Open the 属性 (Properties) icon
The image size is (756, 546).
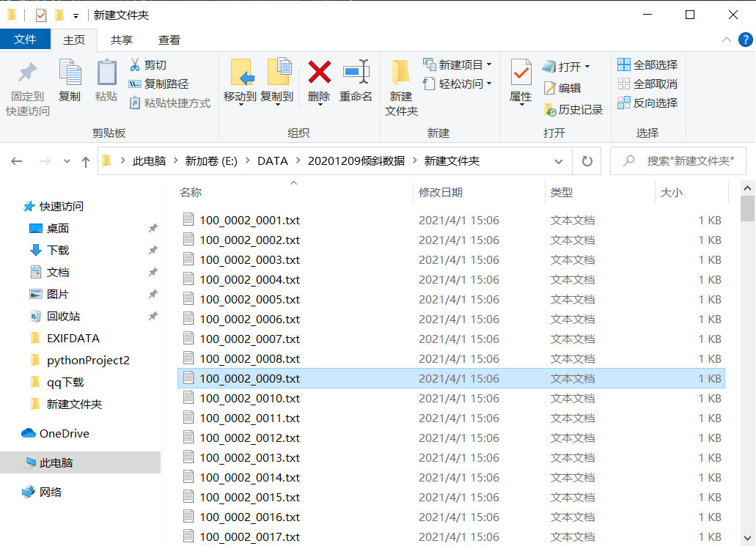point(521,71)
